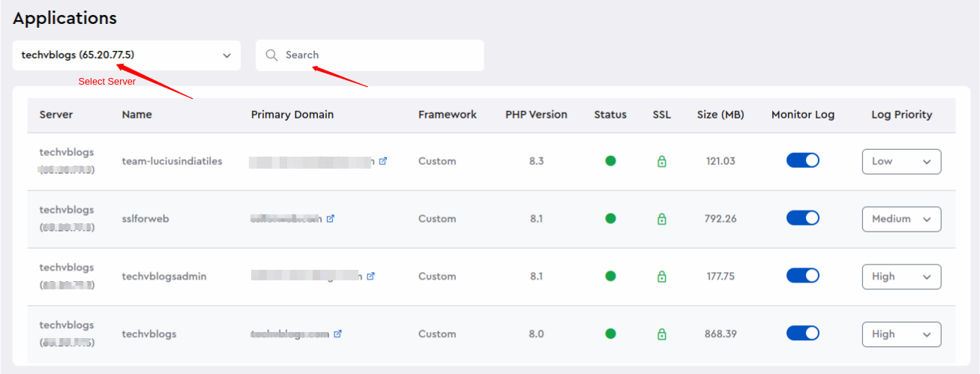Viewport: 980px width, 374px height.
Task: Click size value 868.39
Action: point(721,334)
